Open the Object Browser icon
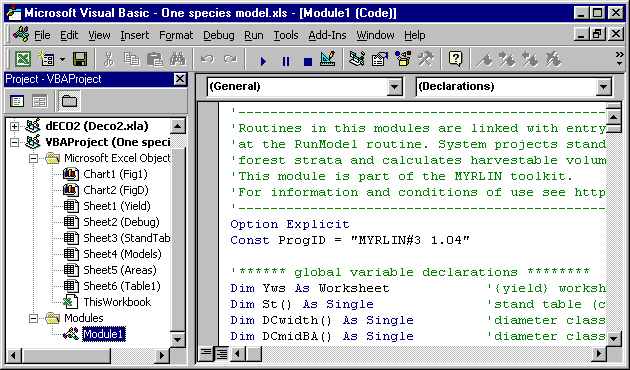Screen dimensions: 630x370 pyautogui.click(x=403, y=60)
